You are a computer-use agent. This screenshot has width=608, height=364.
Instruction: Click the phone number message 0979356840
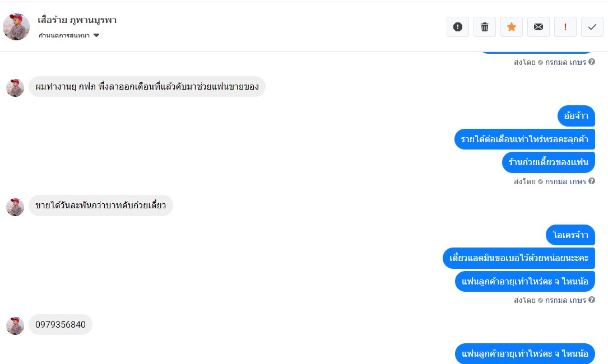(x=61, y=325)
